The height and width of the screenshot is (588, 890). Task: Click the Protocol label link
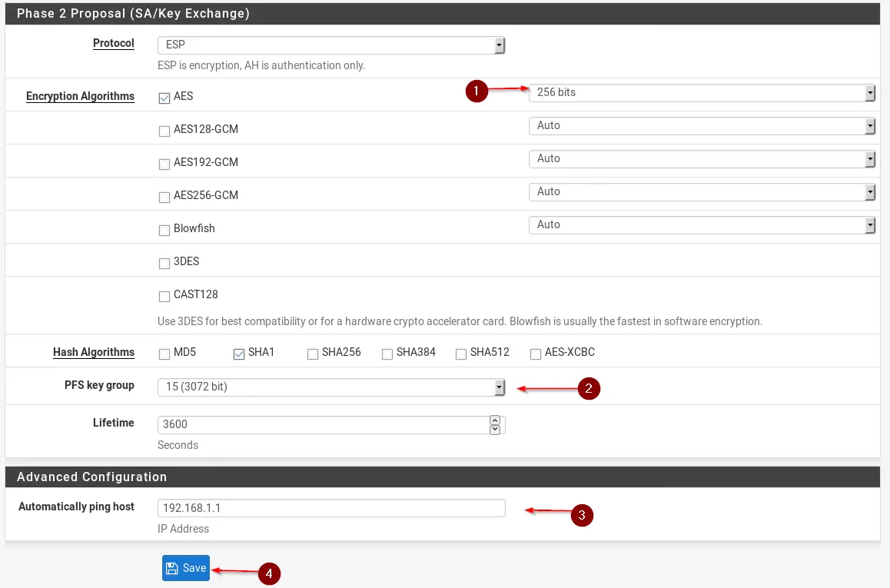(114, 43)
